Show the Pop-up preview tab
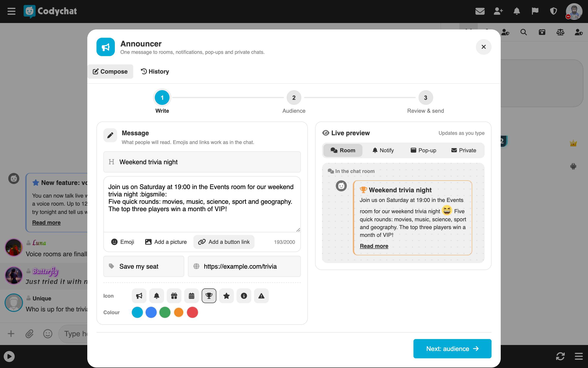The width and height of the screenshot is (588, 368). [x=423, y=150]
